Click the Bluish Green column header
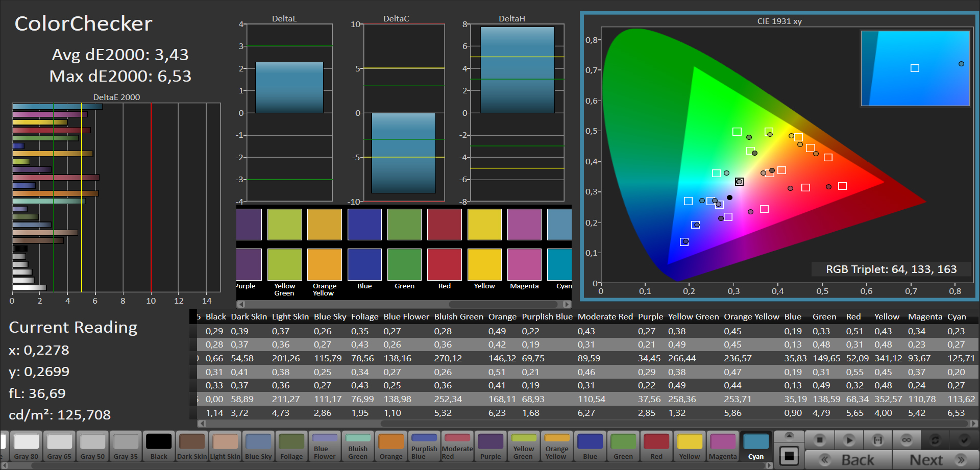This screenshot has height=470, width=980. pyautogui.click(x=458, y=316)
